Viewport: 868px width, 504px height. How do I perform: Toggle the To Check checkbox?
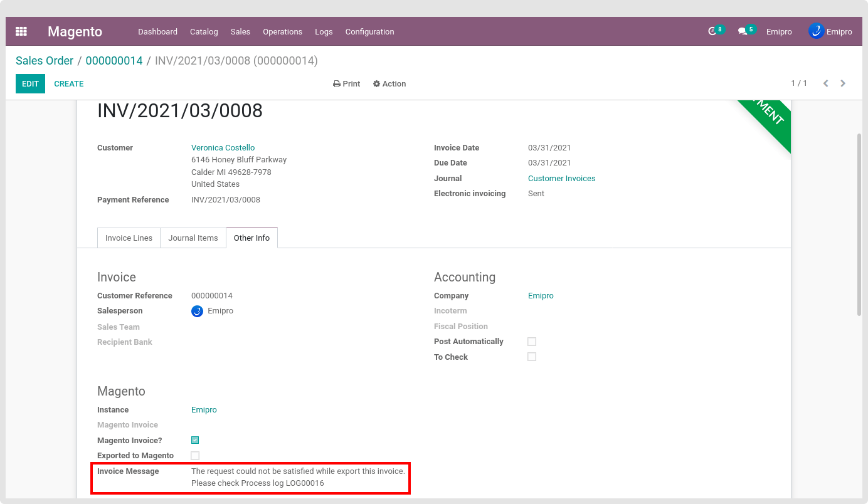[532, 357]
